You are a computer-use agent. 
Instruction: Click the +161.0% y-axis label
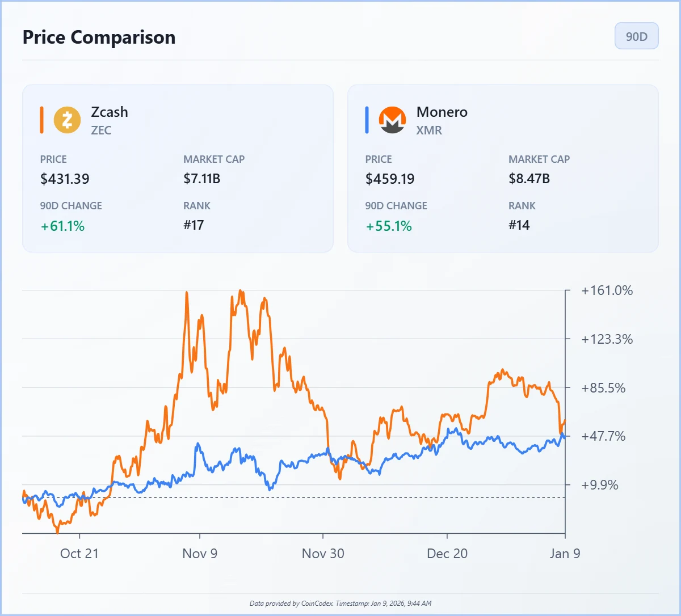click(607, 290)
